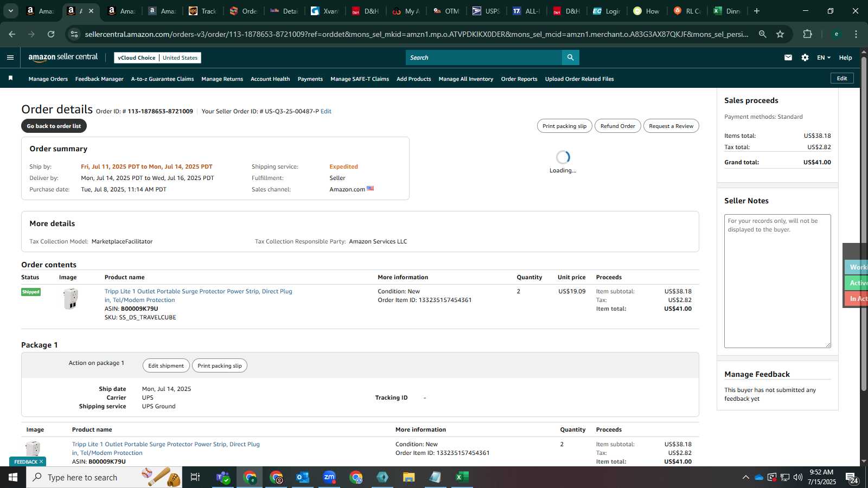Bookmark this page with star icon
The image size is (868, 488).
pyautogui.click(x=780, y=34)
